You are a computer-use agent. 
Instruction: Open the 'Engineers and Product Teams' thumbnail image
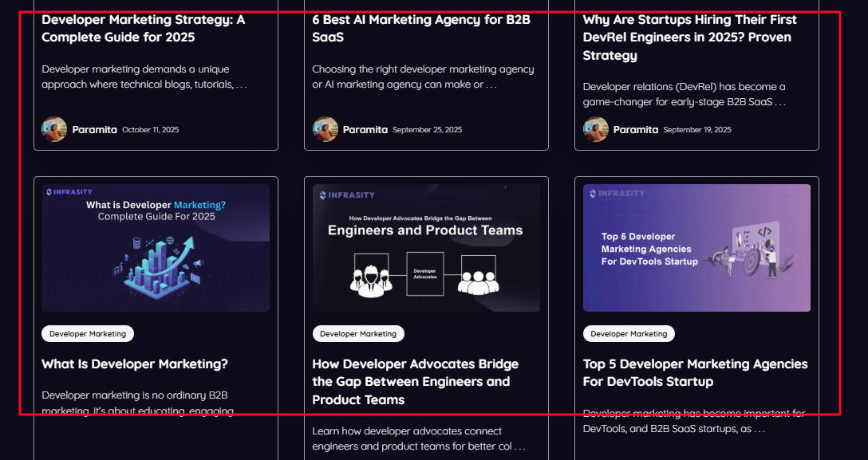point(426,248)
